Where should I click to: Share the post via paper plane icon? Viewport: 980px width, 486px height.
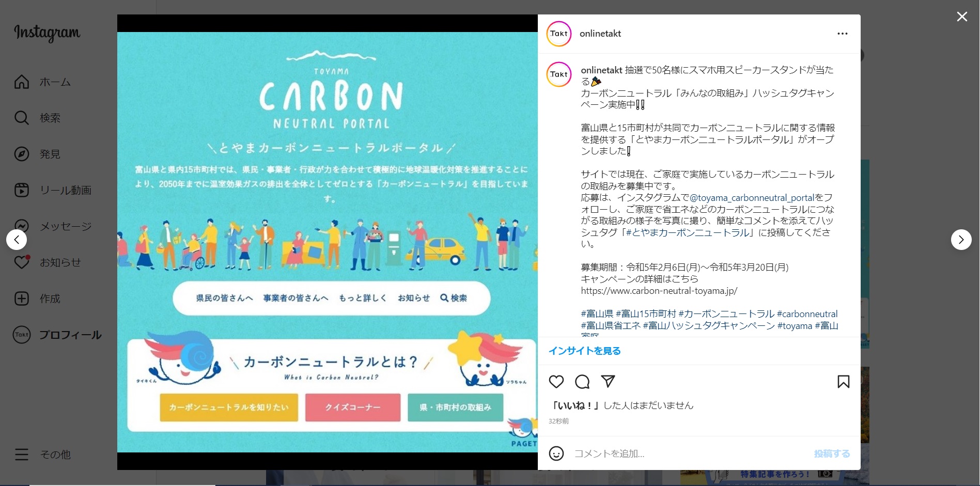[608, 382]
